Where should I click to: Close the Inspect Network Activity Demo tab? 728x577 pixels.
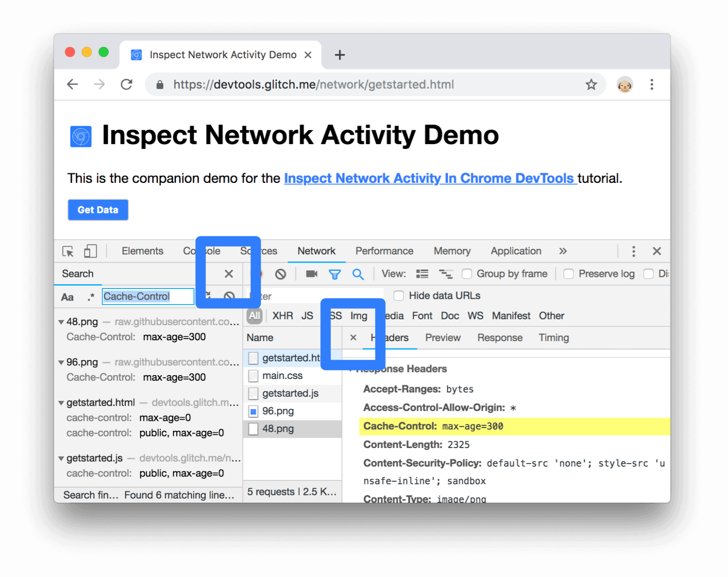[308, 55]
